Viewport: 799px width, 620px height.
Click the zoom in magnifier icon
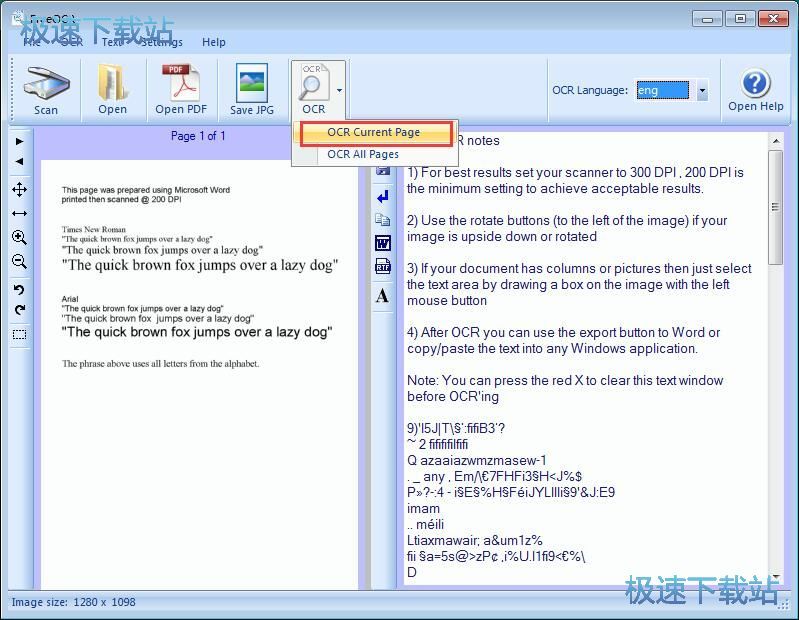19,237
